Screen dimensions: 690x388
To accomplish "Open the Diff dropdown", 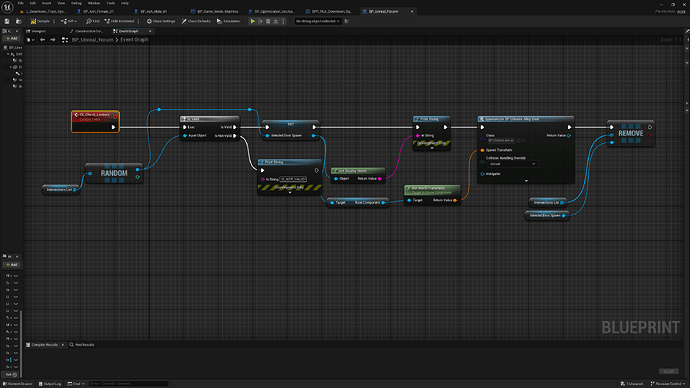I will point(69,21).
